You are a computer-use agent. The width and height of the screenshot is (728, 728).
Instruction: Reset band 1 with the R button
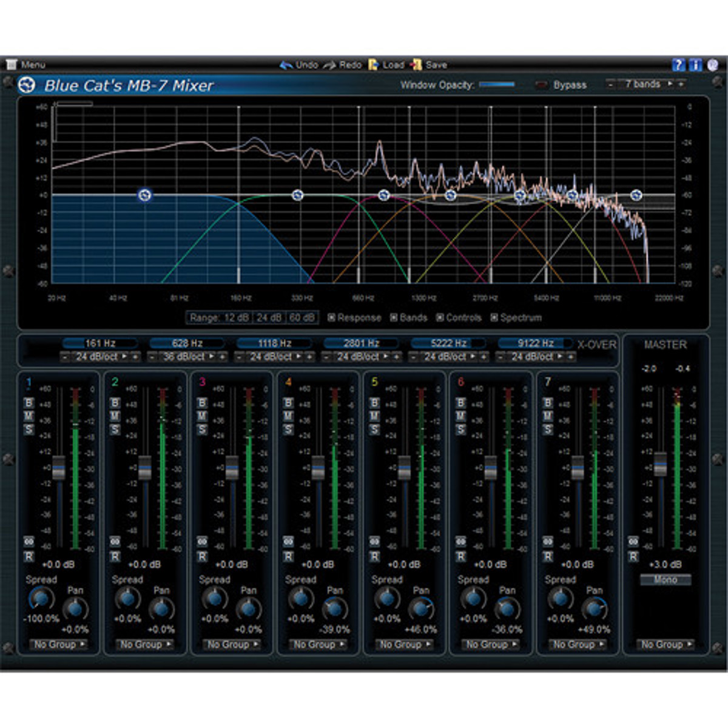[x=29, y=556]
